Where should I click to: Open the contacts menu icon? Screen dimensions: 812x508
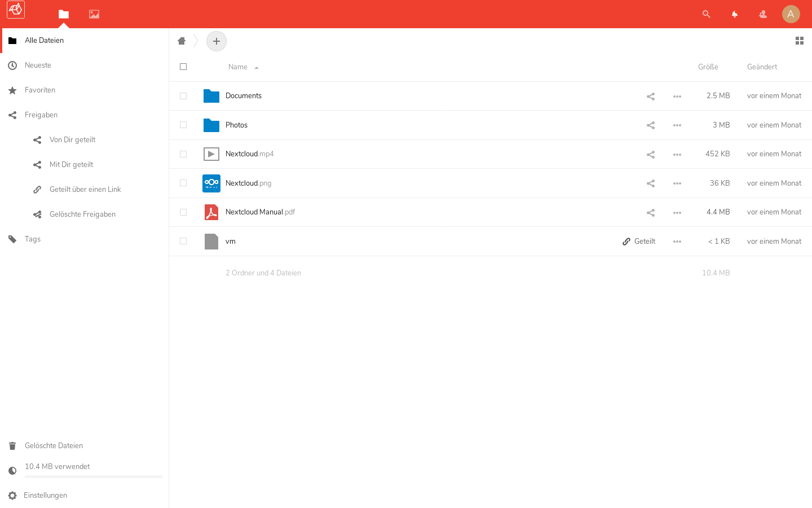pyautogui.click(x=763, y=14)
